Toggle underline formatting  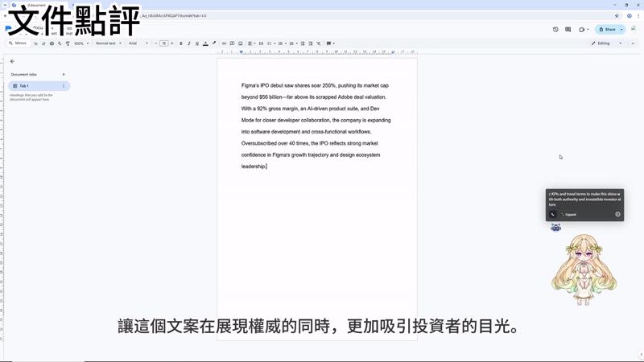click(x=197, y=43)
